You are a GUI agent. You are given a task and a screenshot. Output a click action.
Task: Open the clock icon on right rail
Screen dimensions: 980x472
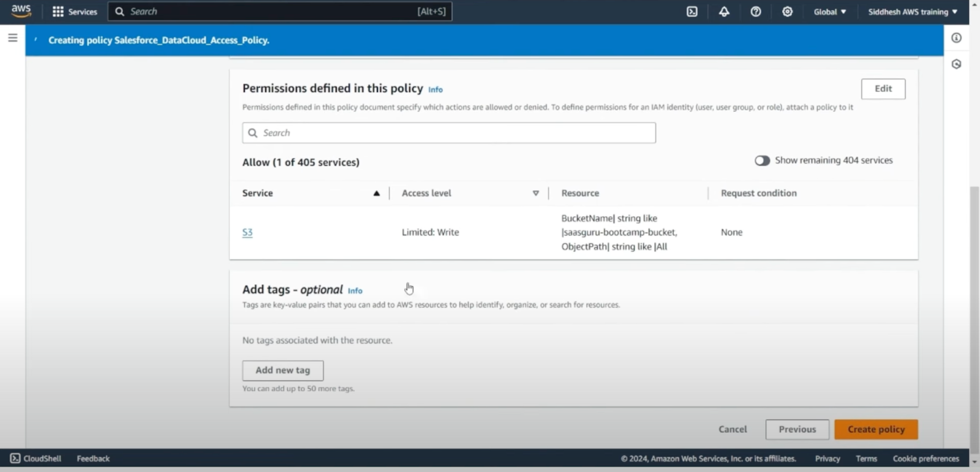[956, 64]
